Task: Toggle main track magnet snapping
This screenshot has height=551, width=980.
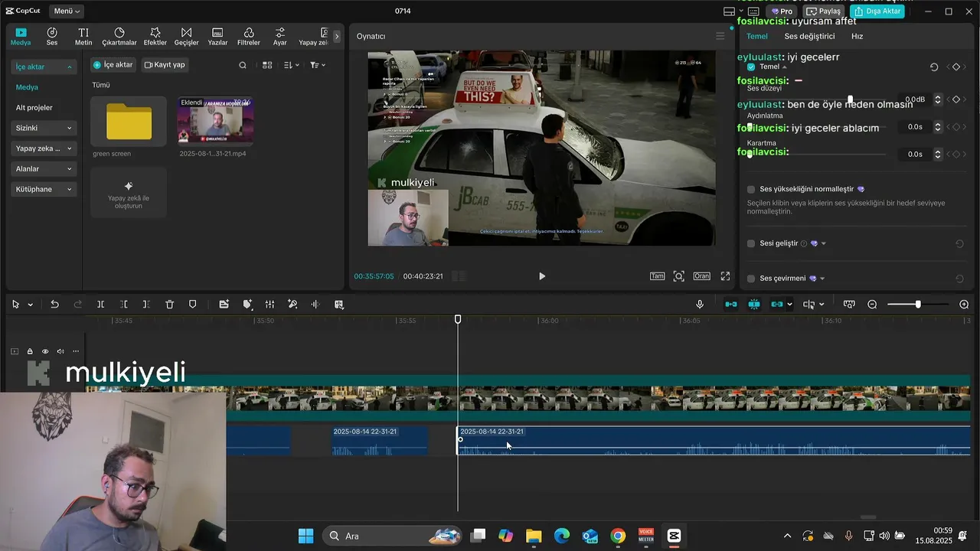Action: pos(731,305)
